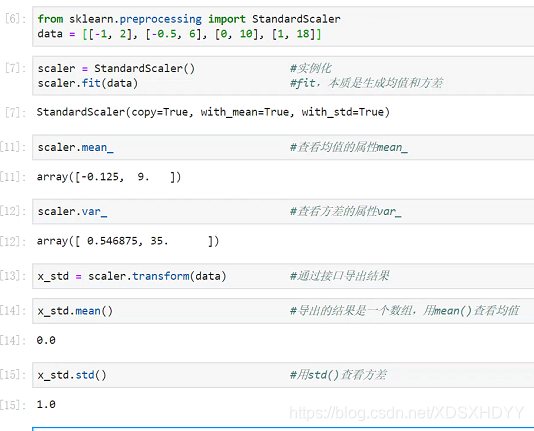Click the blog.csdn.net watermark link

pos(407,413)
